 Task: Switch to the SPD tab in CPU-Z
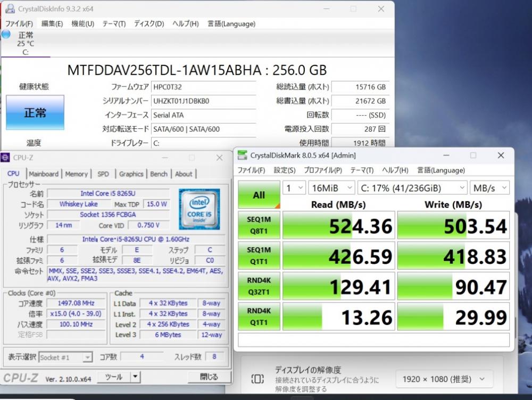coord(103,174)
